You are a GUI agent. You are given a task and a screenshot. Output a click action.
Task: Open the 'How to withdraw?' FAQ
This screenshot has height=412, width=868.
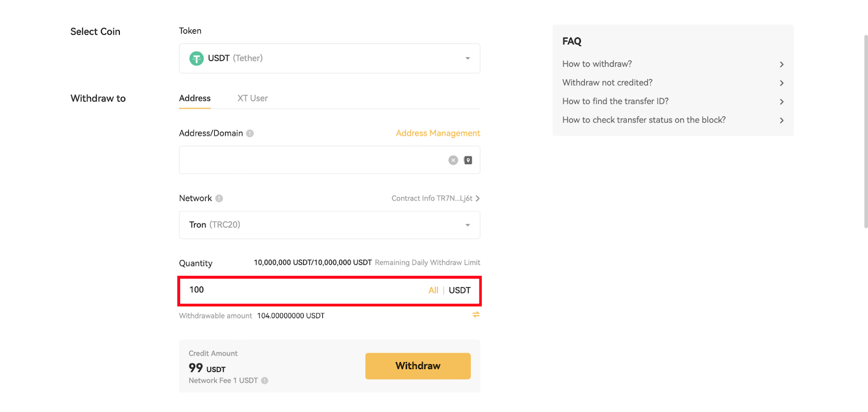pyautogui.click(x=673, y=64)
